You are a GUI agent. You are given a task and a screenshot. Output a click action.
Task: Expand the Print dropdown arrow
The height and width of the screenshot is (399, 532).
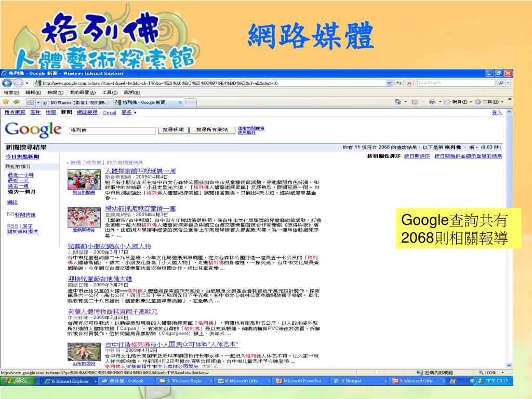click(x=440, y=102)
